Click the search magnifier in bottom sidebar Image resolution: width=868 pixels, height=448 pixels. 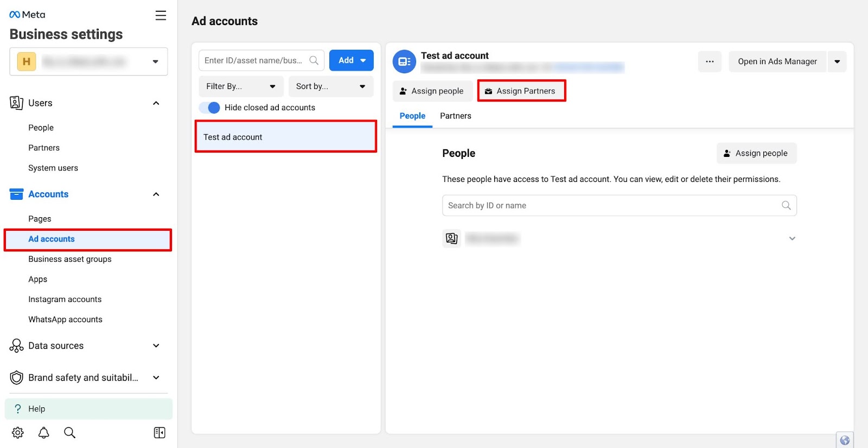69,433
